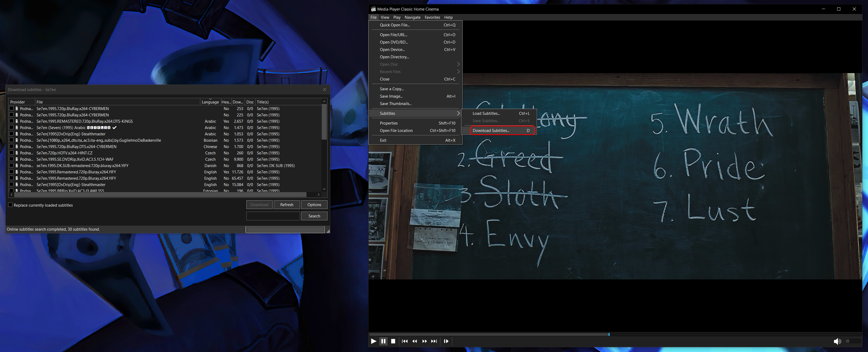This screenshot has height=352, width=868.
Task: Expand the Recent Files submenu arrow
Action: [x=458, y=72]
